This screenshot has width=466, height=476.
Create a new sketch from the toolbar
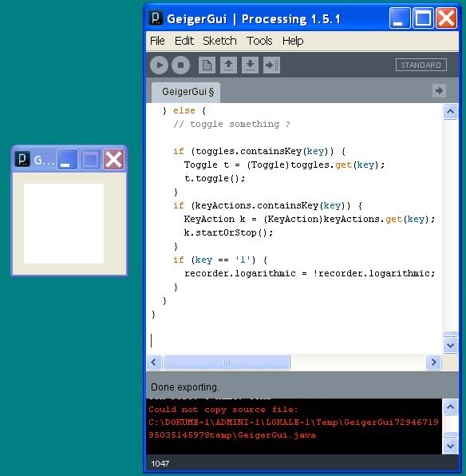[x=207, y=65]
